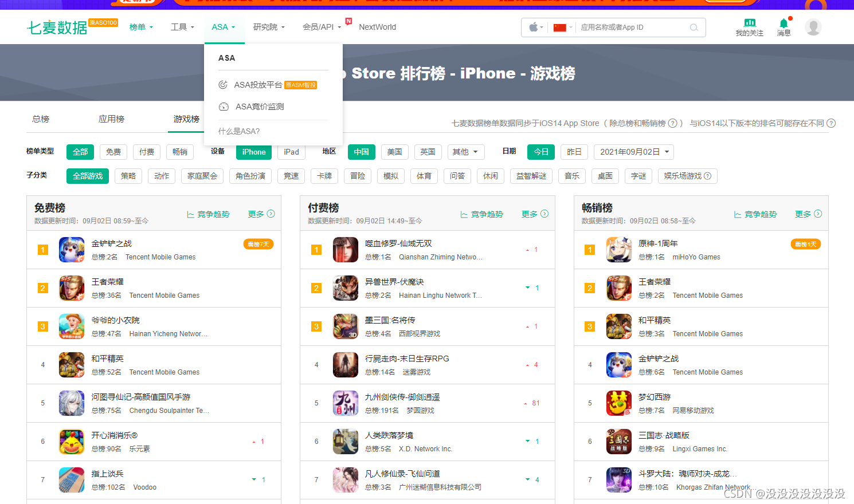
Task: Select 美国 region filter
Action: point(394,152)
